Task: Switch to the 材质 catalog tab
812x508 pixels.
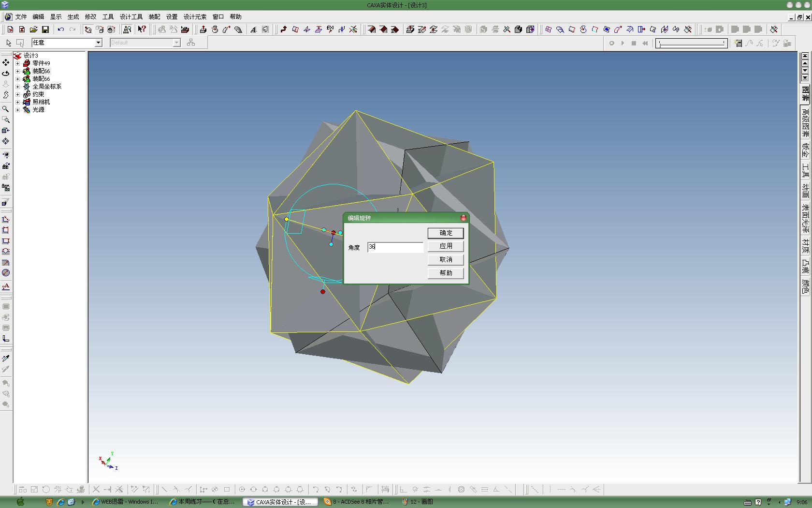Action: pos(805,246)
